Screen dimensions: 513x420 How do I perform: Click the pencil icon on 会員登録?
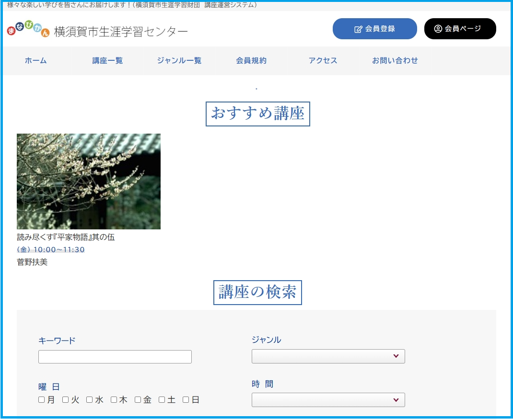(358, 29)
